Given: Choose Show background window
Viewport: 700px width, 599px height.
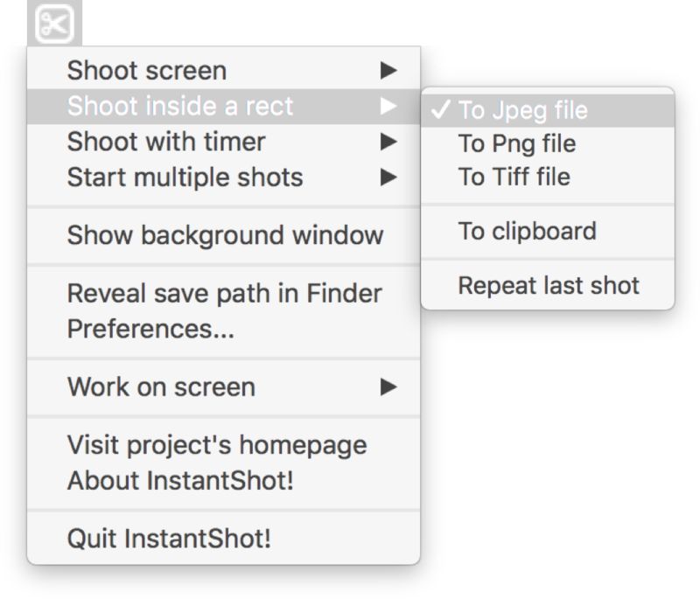Looking at the screenshot, I should (225, 235).
